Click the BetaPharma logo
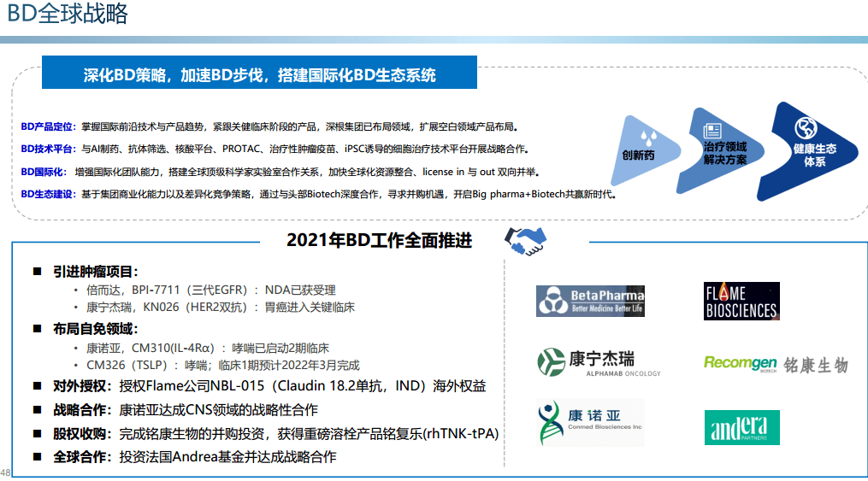Viewport: 868px width, 481px height. coord(590,301)
